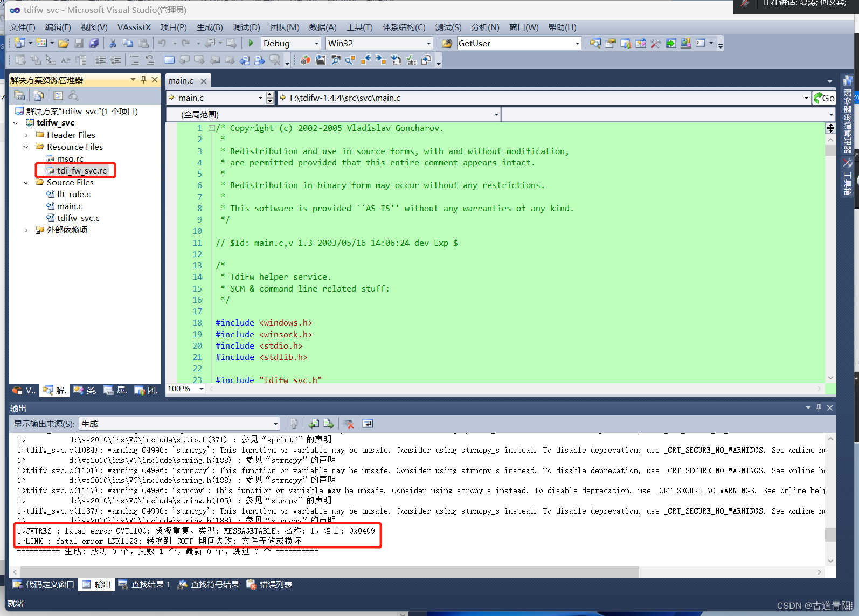
Task: Go to previous message in Output toolbar
Action: point(314,424)
